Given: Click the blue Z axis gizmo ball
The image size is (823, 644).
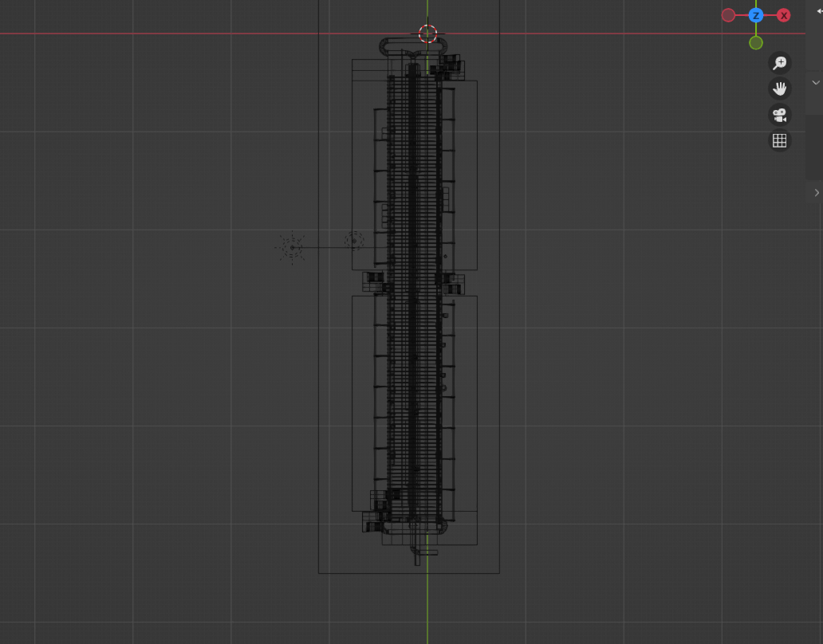Looking at the screenshot, I should tap(756, 15).
